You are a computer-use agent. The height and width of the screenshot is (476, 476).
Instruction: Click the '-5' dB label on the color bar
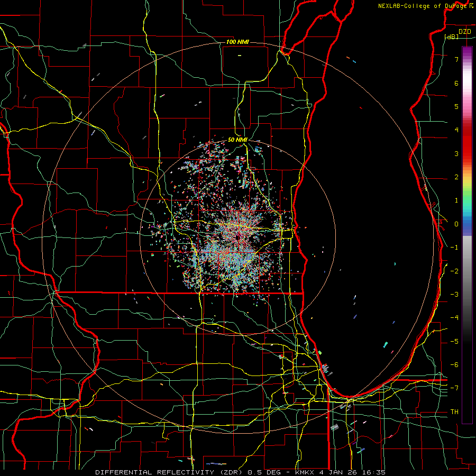[x=454, y=341]
